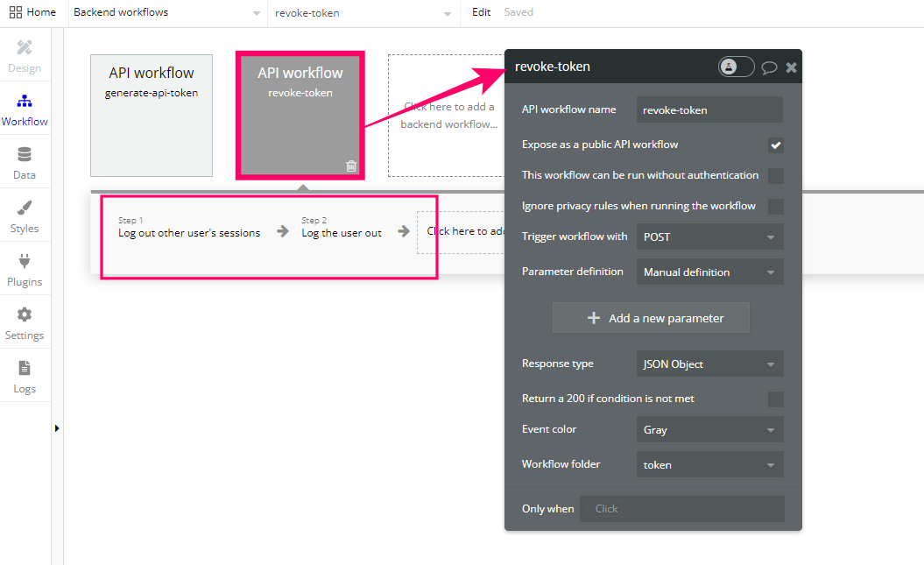
Task: Open Step 1 Log out other user's sessions
Action: coord(188,228)
